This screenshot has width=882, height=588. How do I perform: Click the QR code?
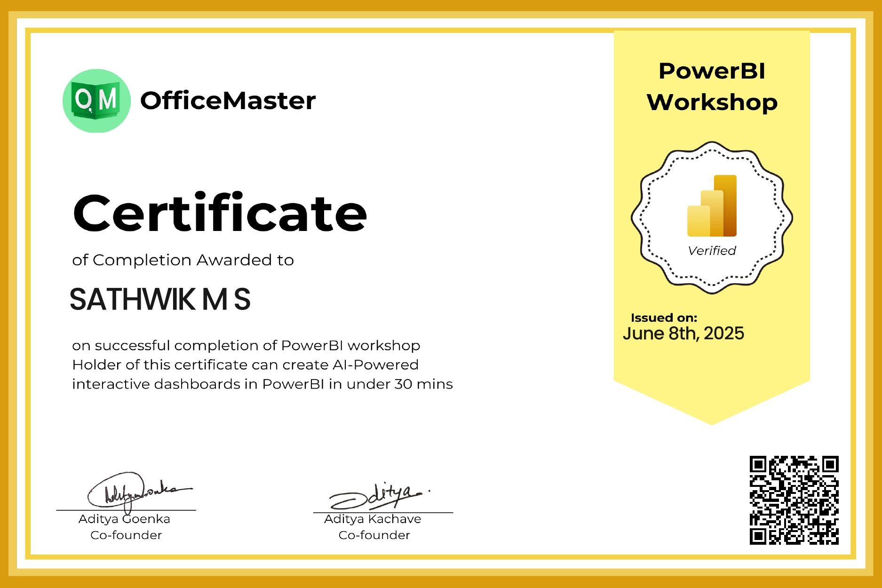(x=794, y=500)
